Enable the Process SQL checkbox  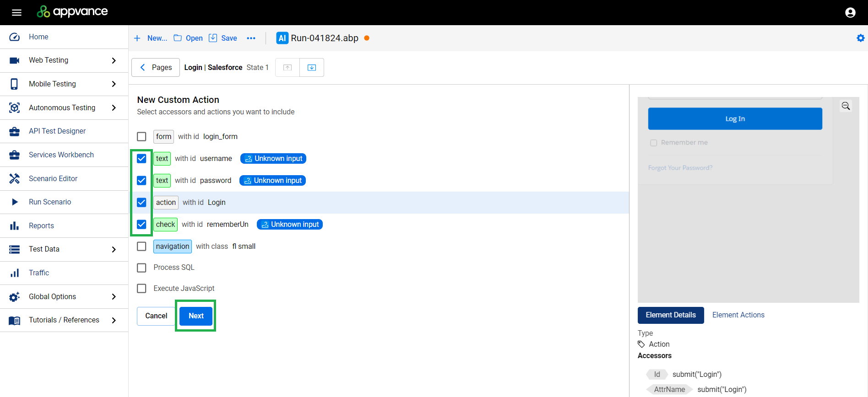pos(141,268)
